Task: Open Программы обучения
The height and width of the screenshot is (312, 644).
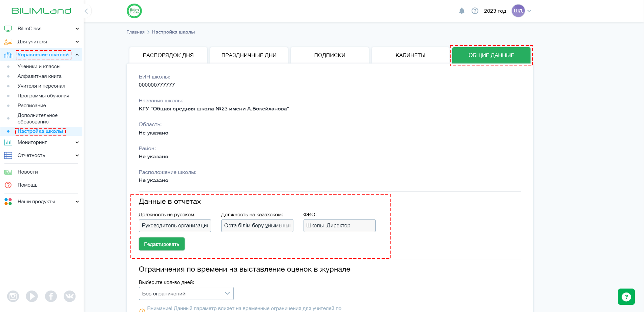Action: point(43,96)
